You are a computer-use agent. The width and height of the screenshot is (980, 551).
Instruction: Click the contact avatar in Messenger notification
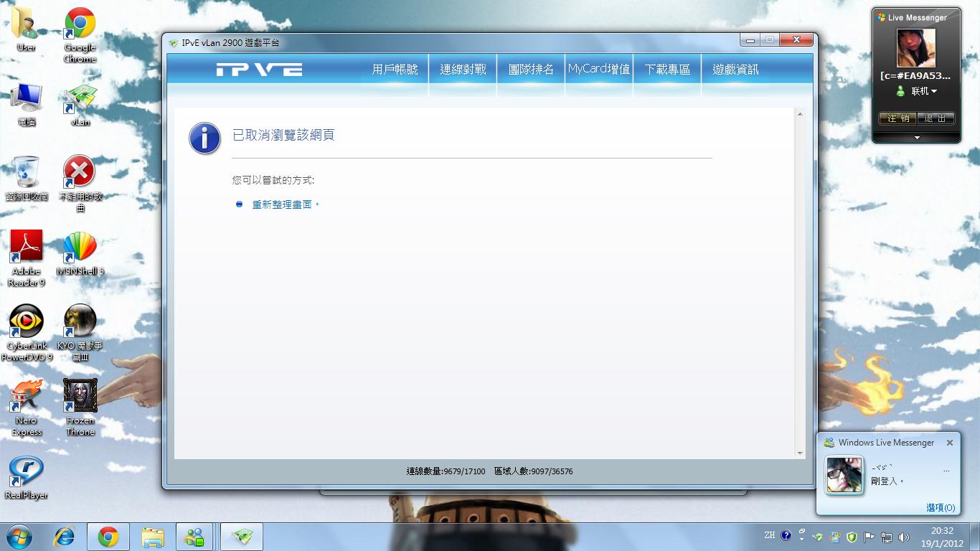[844, 474]
